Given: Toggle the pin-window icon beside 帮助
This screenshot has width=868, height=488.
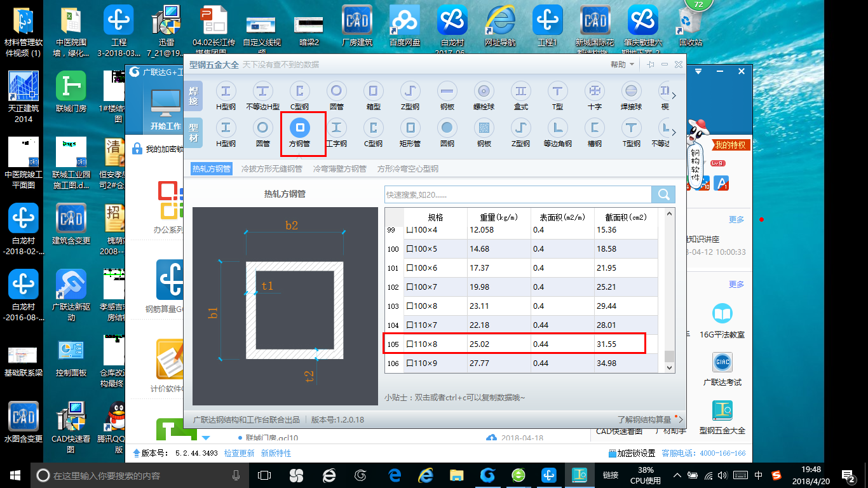Looking at the screenshot, I should coord(650,65).
